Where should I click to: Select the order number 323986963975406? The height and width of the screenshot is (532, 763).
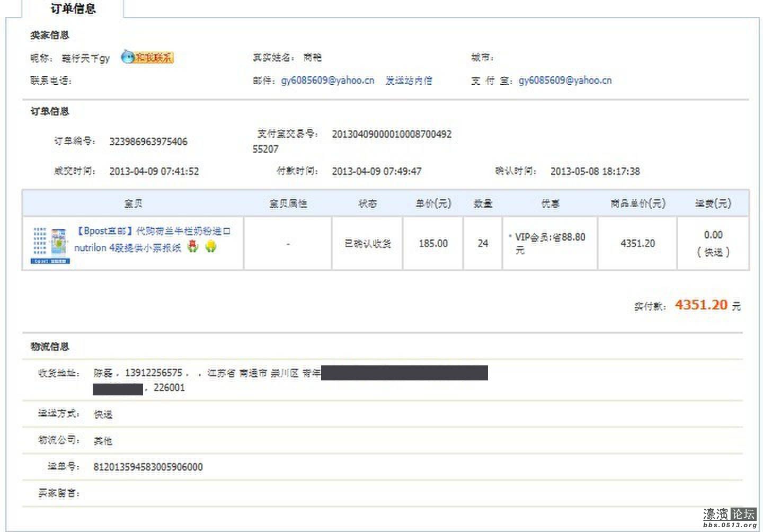tap(149, 141)
